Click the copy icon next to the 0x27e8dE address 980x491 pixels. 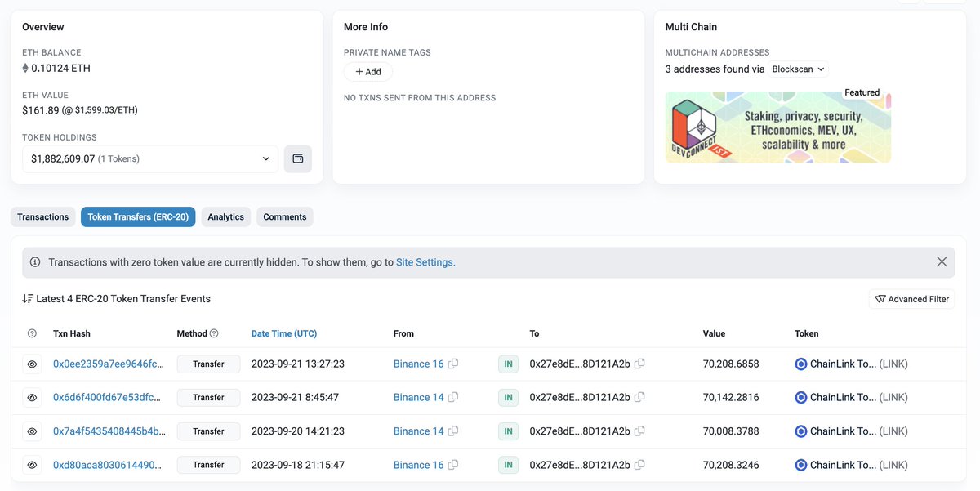pyautogui.click(x=640, y=363)
